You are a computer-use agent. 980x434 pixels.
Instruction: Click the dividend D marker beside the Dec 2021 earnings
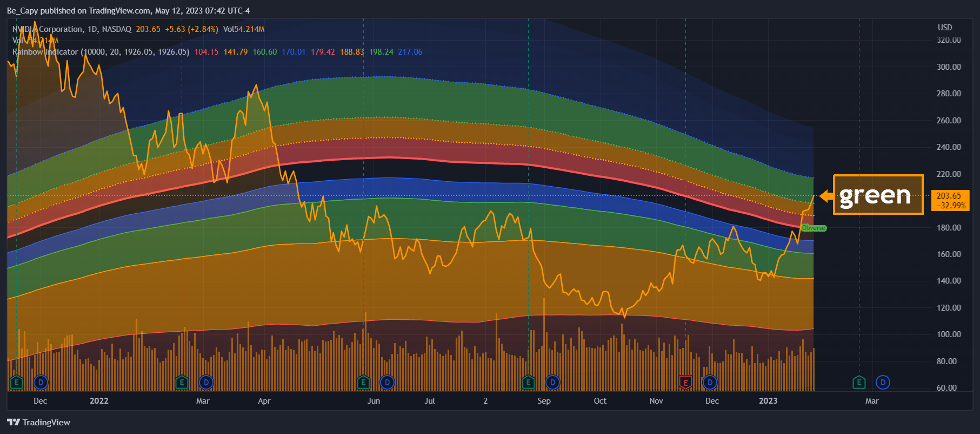click(x=41, y=383)
